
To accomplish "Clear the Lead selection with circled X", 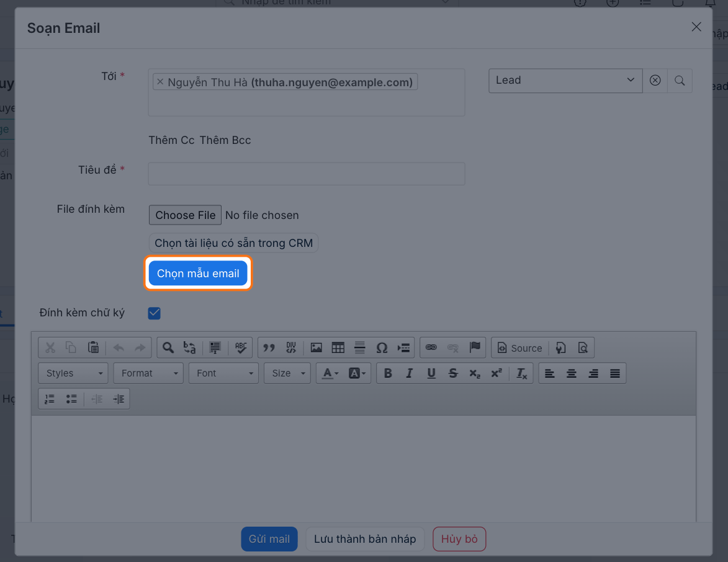I will (x=655, y=80).
